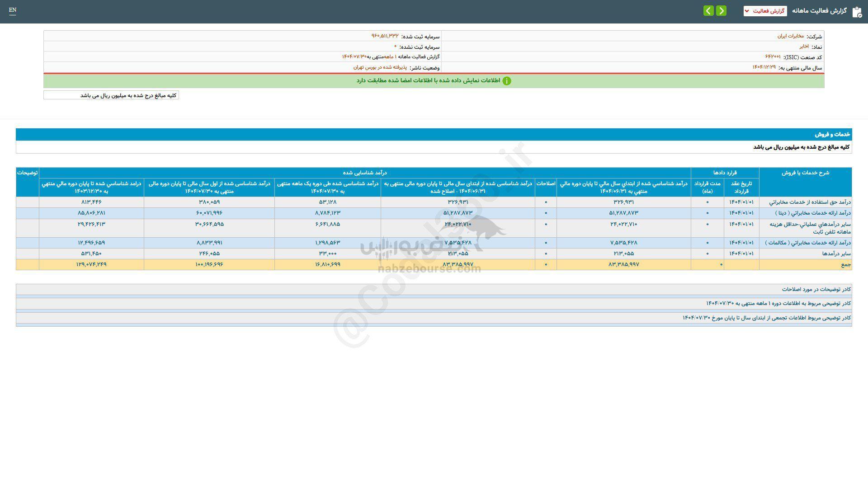Click the قرارداد ها column group header
This screenshot has height=488, width=868.
[x=725, y=173]
